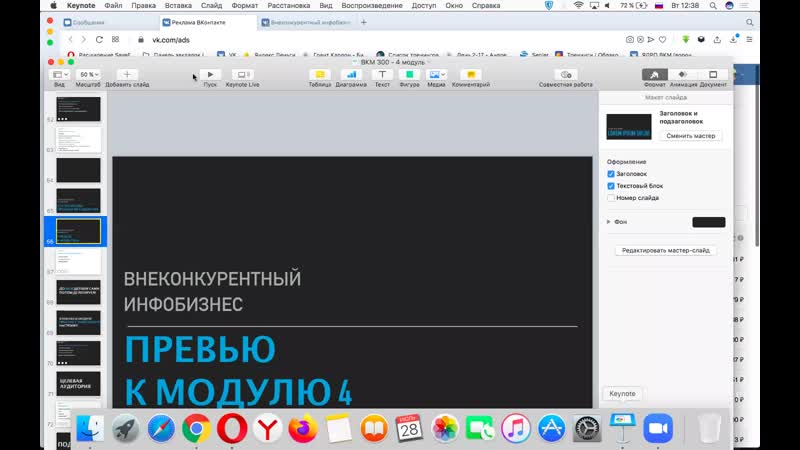Select slide 68 thumbnail in navigator
Image resolution: width=800 pixels, height=450 pixels.
coord(78,292)
